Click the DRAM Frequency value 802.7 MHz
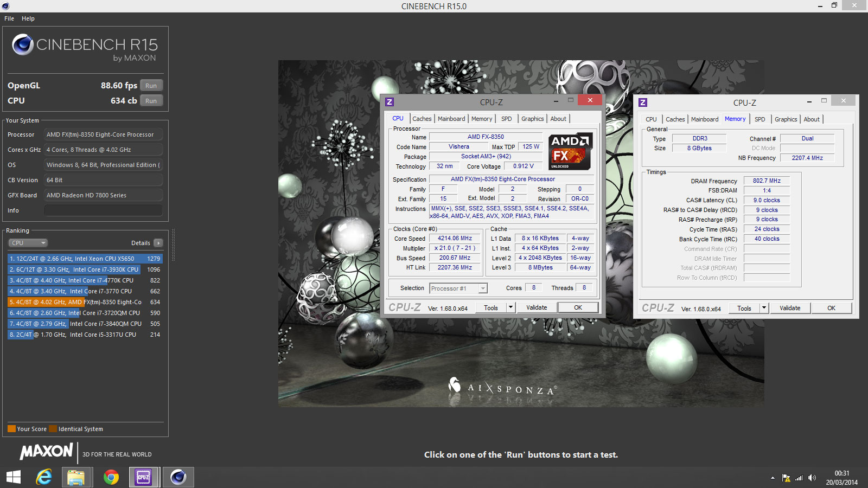The width and height of the screenshot is (868, 488). pos(767,181)
